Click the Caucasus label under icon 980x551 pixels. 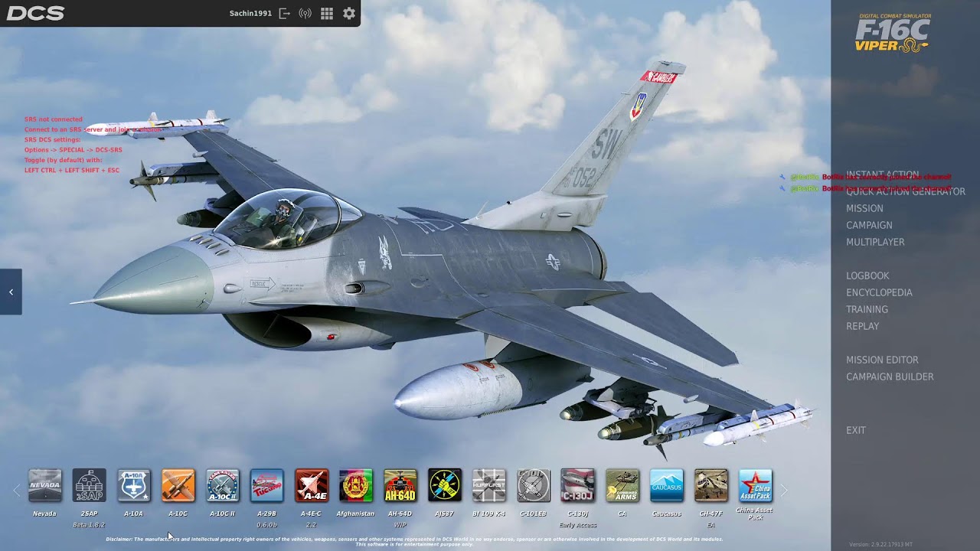pyautogui.click(x=667, y=514)
